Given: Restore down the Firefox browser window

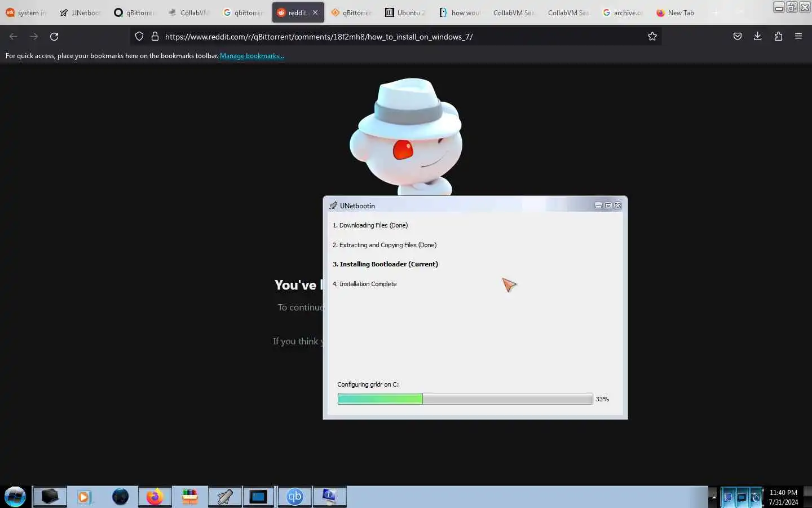Looking at the screenshot, I should [x=792, y=7].
